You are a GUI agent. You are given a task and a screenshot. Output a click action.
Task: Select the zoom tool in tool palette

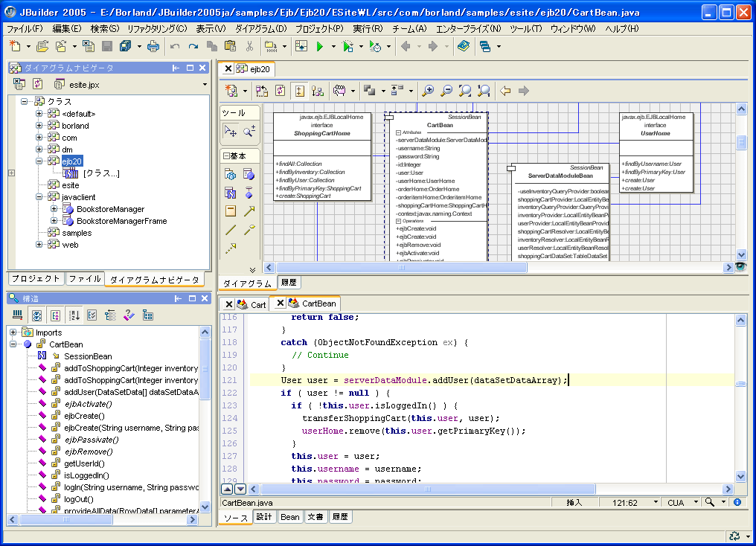(x=249, y=131)
